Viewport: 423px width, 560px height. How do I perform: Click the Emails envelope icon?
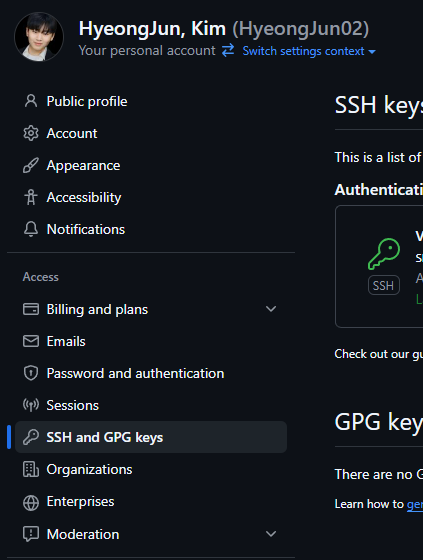point(31,341)
